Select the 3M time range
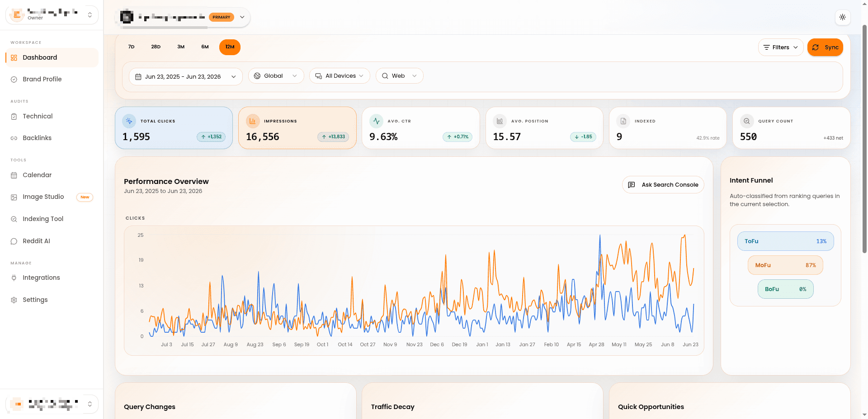The width and height of the screenshot is (868, 419). [181, 47]
